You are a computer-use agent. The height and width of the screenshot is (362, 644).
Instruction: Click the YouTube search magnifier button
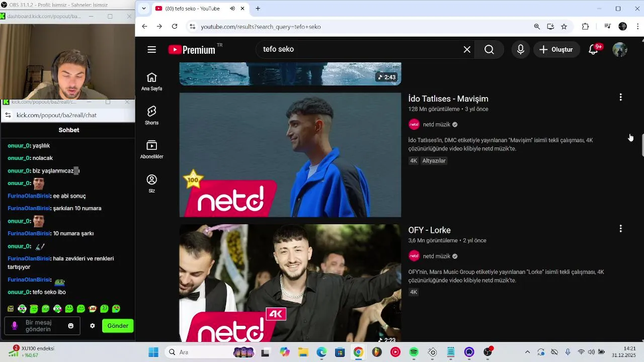(x=489, y=49)
